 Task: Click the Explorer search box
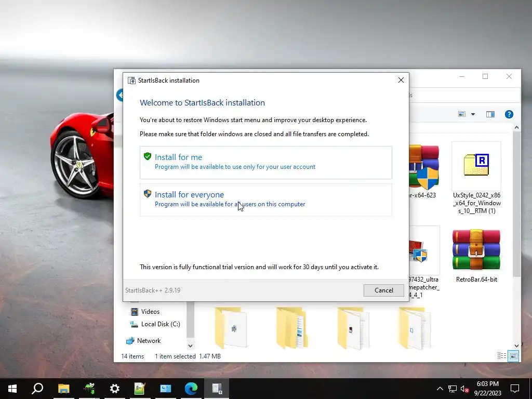click(464, 96)
